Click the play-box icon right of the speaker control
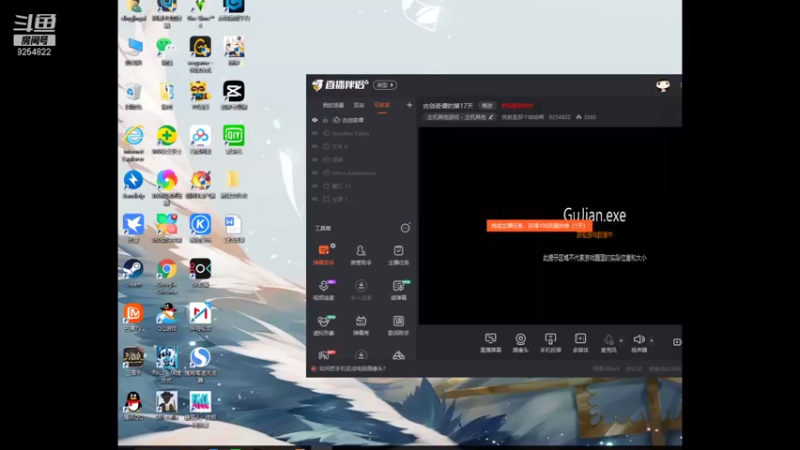The width and height of the screenshot is (800, 450). click(677, 342)
